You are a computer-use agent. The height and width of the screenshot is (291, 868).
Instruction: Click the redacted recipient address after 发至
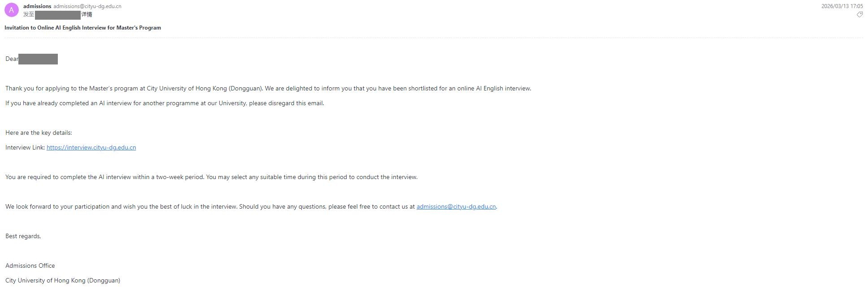(x=57, y=15)
